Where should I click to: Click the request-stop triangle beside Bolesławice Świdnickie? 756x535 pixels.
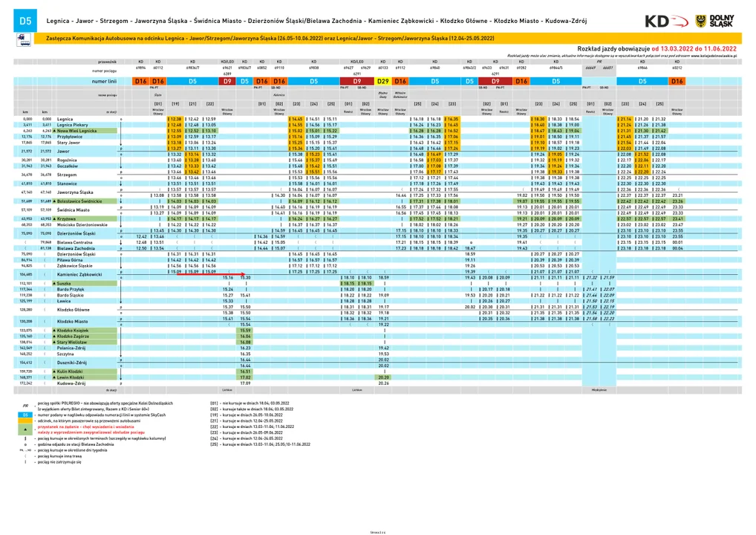tap(54, 201)
